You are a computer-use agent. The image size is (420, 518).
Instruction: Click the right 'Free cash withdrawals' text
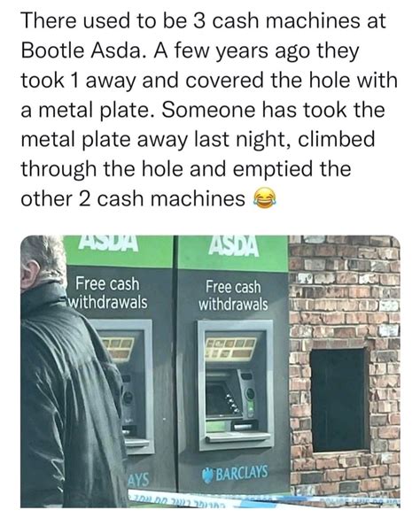click(233, 295)
